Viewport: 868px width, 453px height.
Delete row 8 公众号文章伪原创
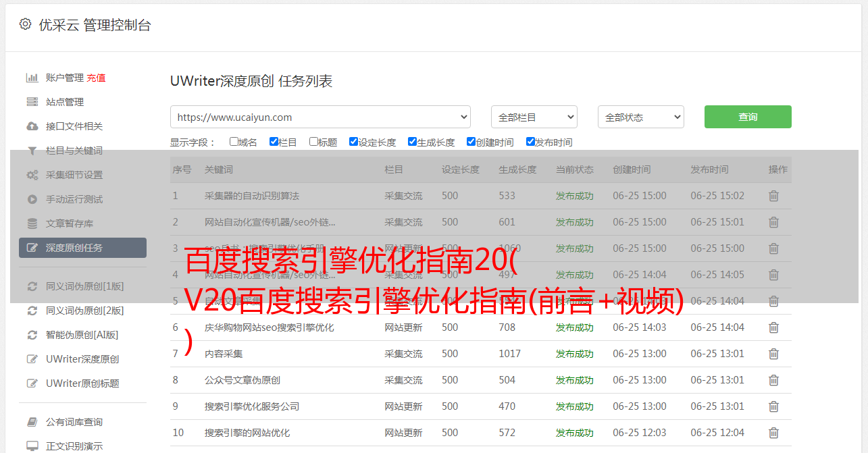774,380
